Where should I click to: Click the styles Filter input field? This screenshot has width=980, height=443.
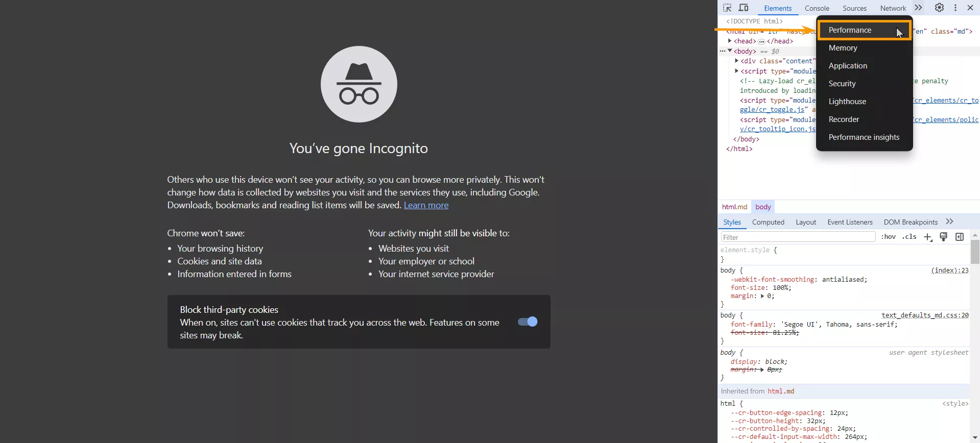[x=798, y=237]
